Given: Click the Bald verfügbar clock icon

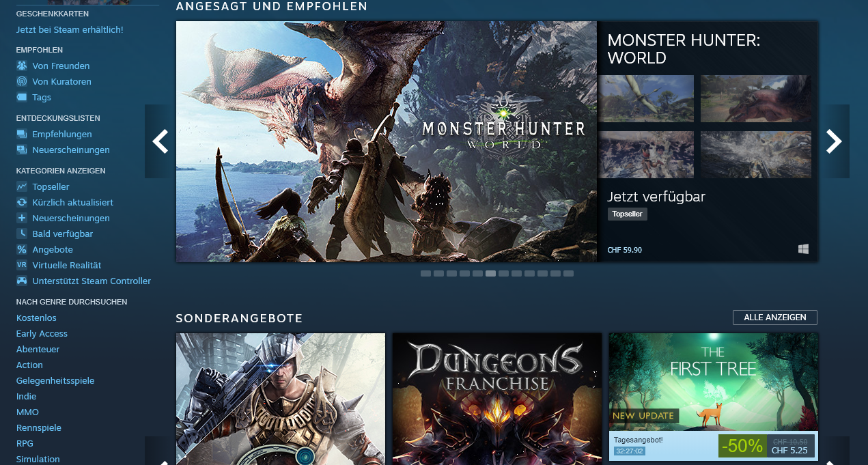Looking at the screenshot, I should (22, 234).
